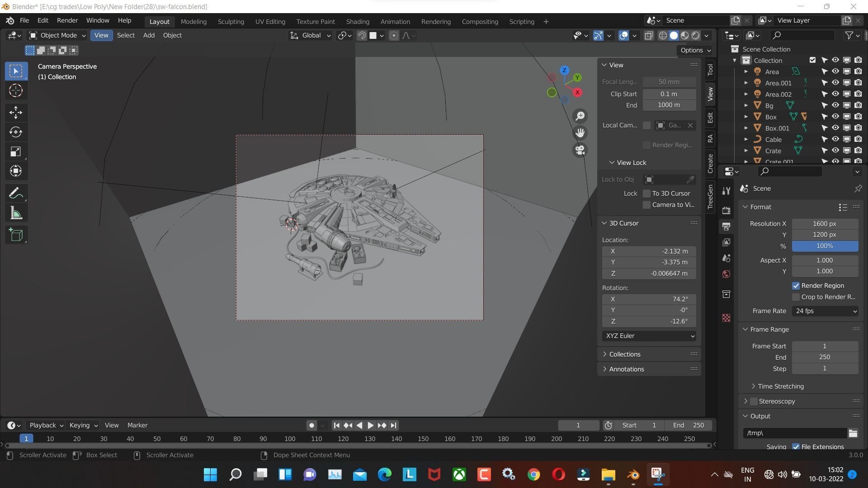Toggle X-ray display
Viewport: 868px width, 488px height.
pyautogui.click(x=649, y=36)
